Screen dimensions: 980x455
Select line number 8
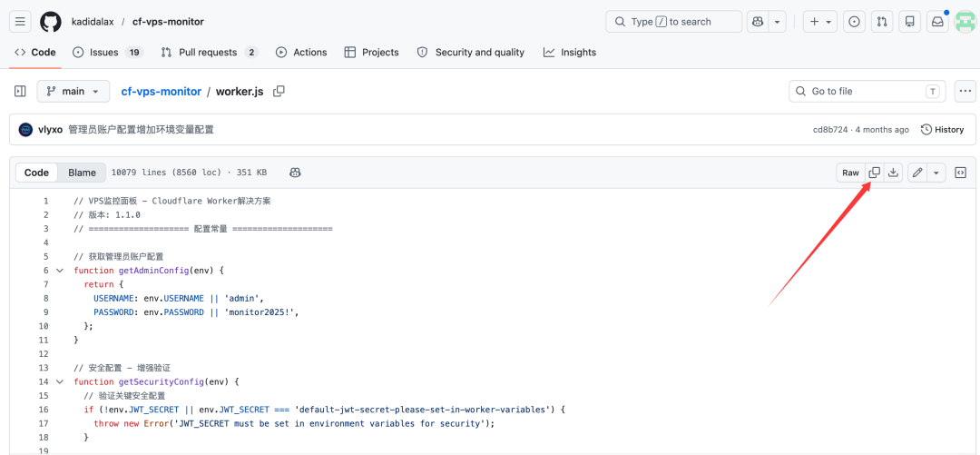pos(45,299)
